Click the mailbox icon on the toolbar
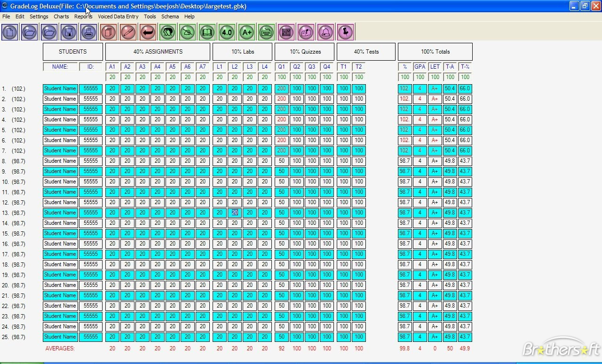This screenshot has height=364, width=602. [306, 32]
